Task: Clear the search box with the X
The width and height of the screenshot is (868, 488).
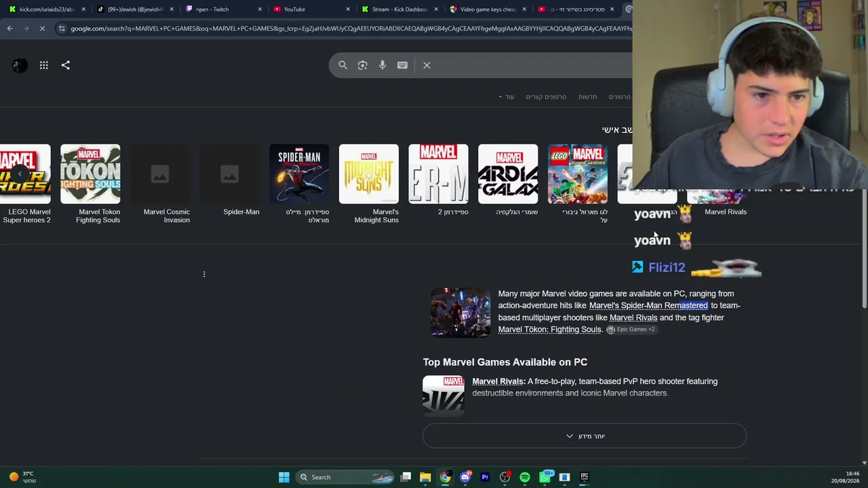Action: pos(427,65)
